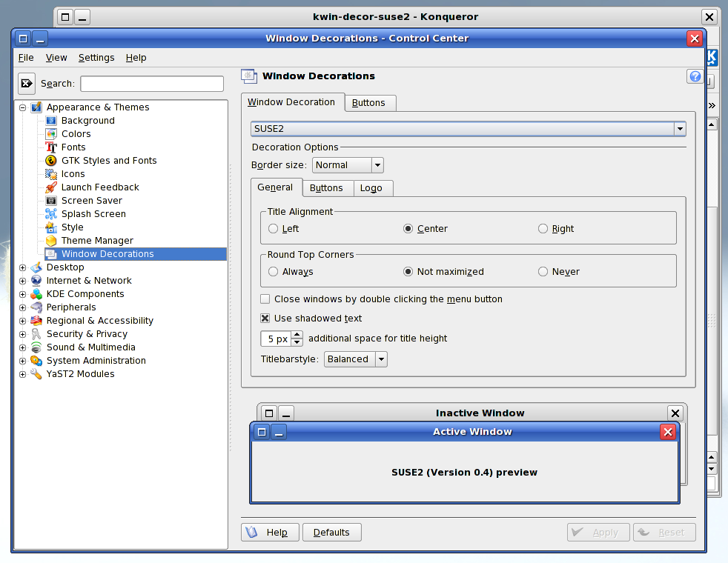Screen dimensions: 728x563
Task: Open the File menu
Action: 26,58
